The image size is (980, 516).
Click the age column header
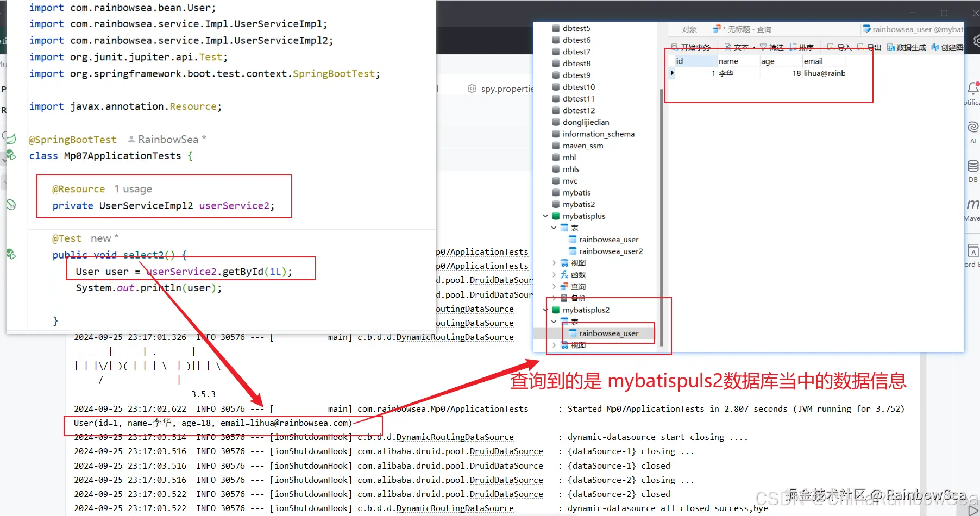(x=781, y=61)
